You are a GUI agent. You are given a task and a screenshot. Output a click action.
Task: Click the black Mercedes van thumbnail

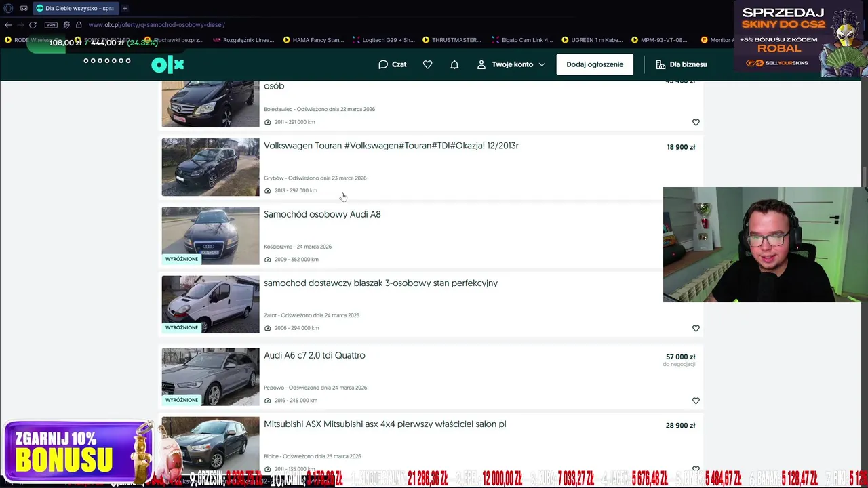click(x=210, y=104)
